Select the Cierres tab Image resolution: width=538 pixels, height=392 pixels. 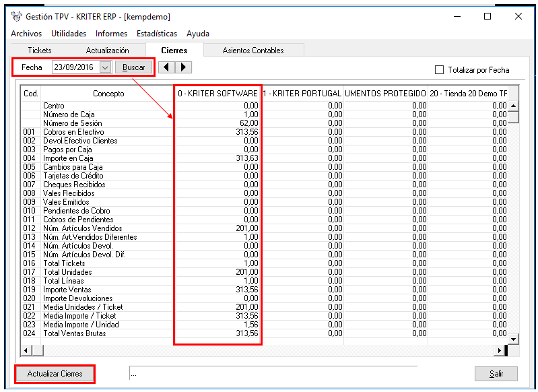click(x=174, y=50)
